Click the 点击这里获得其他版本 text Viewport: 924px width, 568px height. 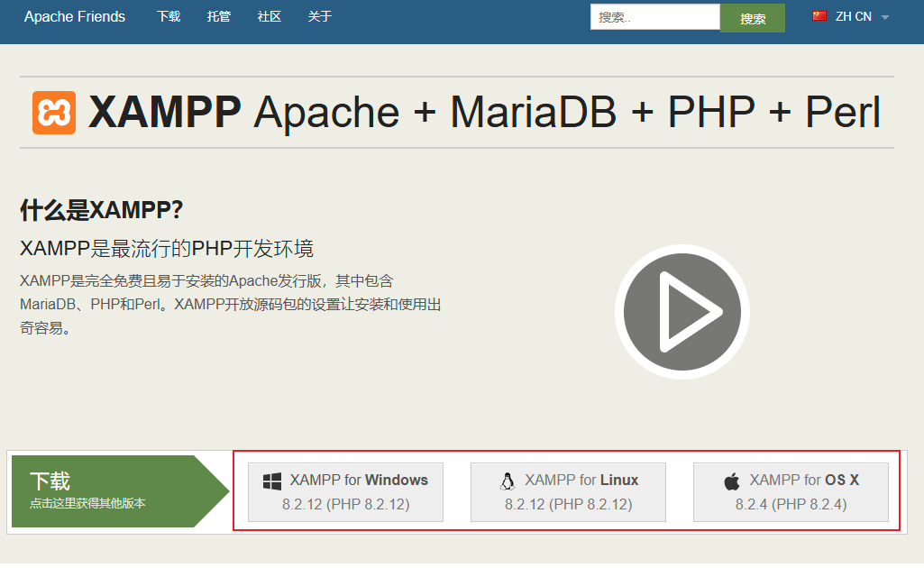[x=87, y=503]
